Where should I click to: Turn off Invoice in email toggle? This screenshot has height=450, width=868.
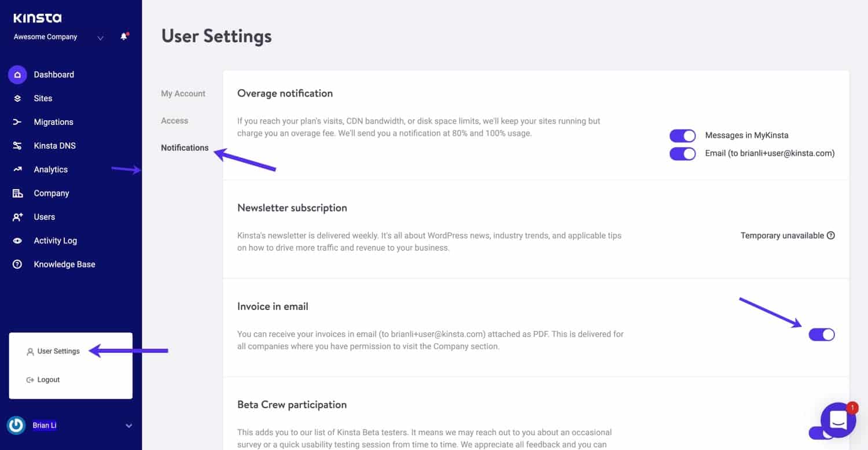point(821,334)
